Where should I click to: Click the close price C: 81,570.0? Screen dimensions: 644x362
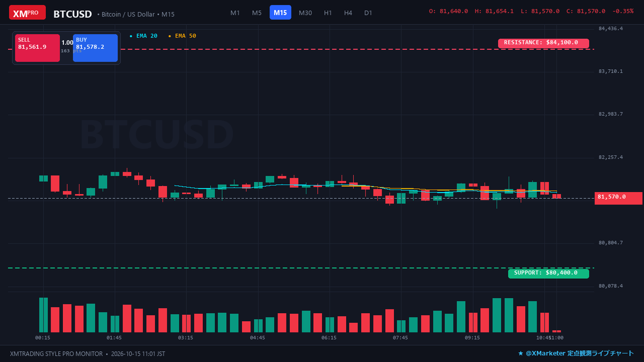point(586,11)
